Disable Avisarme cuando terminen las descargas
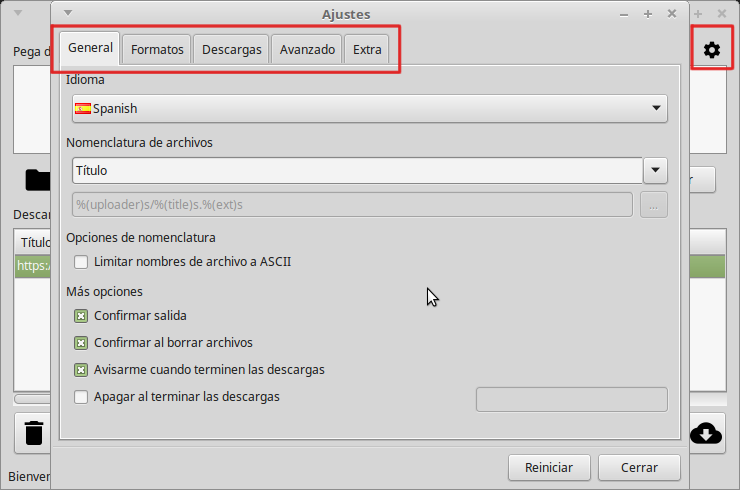 81,369
